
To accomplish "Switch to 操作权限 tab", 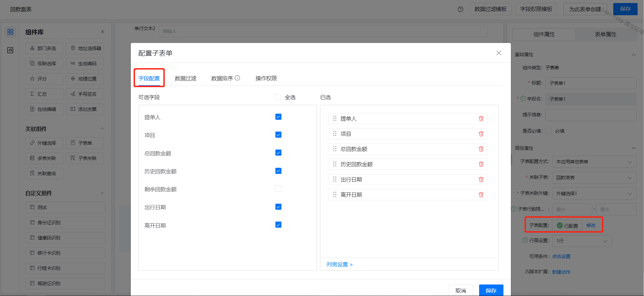I will 266,78.
